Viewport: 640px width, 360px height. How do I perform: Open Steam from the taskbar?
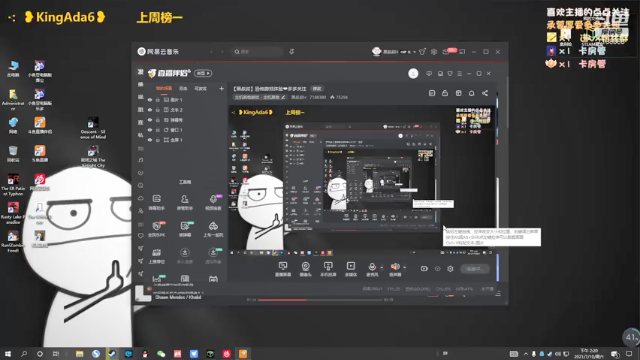[x=112, y=354]
